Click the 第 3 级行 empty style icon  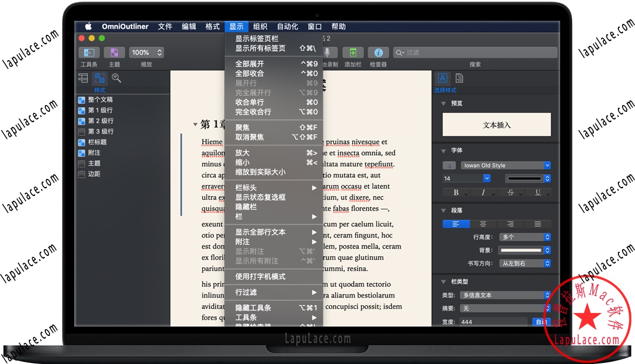[82, 132]
